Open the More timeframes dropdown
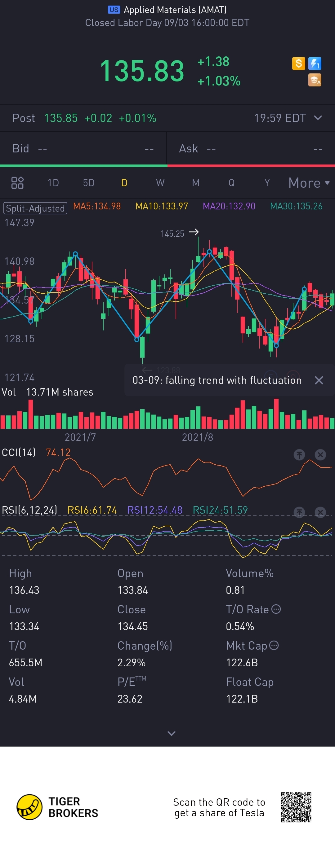Viewport: 335px width, 868px height. point(309,183)
